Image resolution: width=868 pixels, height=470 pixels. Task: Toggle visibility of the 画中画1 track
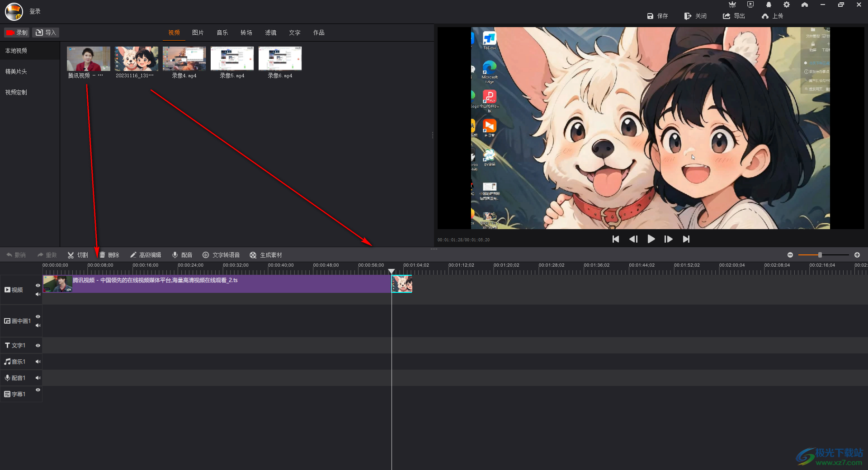pos(38,317)
